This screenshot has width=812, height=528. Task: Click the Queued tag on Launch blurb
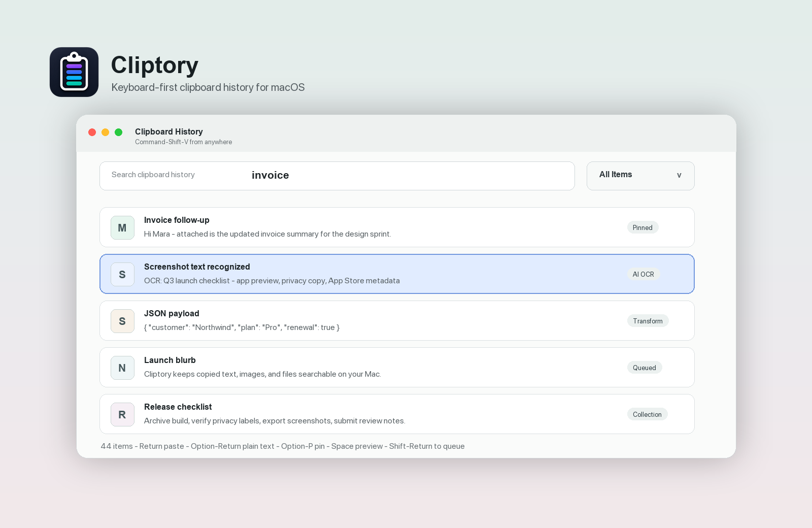645,368
